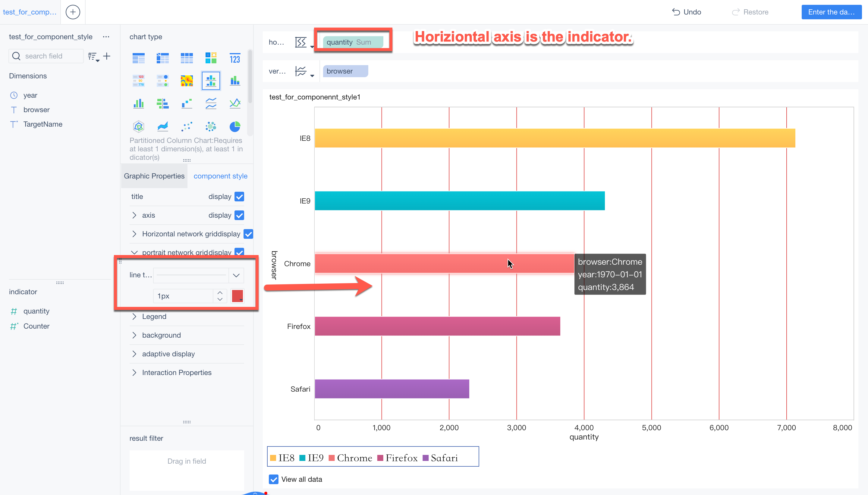Expand Interaction Properties section
868x495 pixels.
pyautogui.click(x=134, y=373)
